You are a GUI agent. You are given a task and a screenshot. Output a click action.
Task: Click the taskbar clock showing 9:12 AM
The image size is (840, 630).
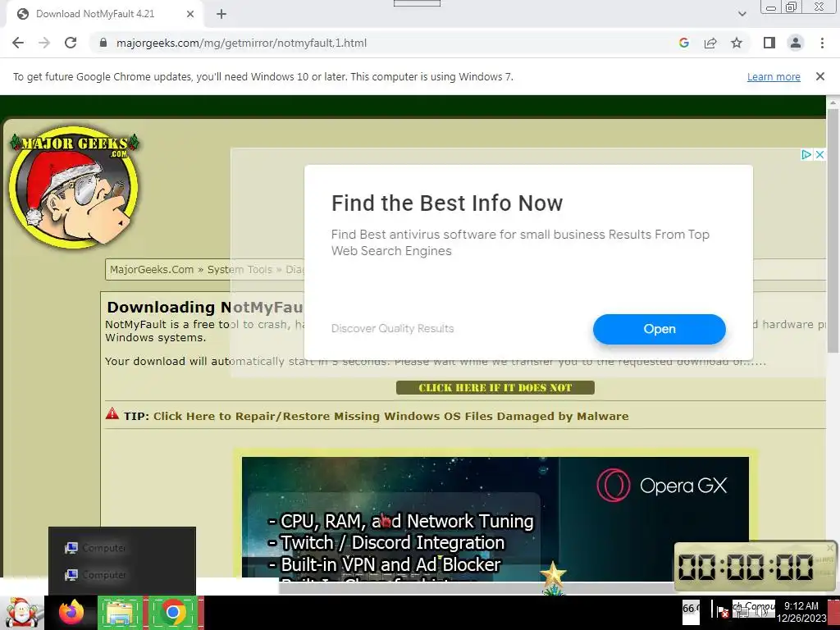801,612
